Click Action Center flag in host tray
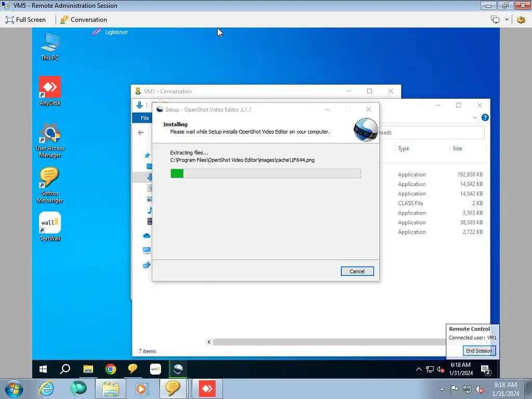The width and height of the screenshot is (532, 399). point(454,389)
